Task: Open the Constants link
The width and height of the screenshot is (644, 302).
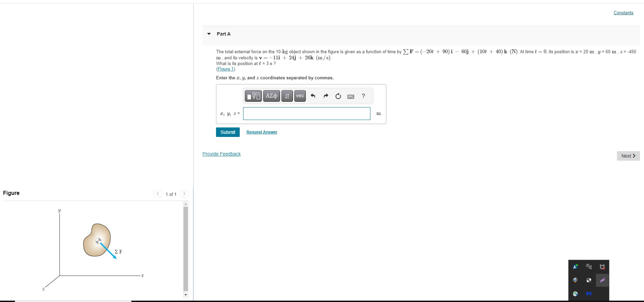Action: tap(623, 13)
